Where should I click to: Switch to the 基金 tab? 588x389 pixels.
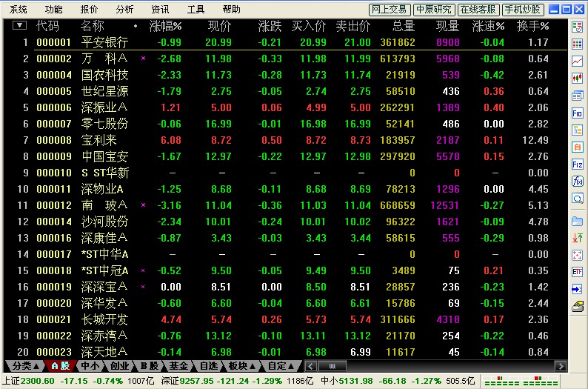click(178, 366)
